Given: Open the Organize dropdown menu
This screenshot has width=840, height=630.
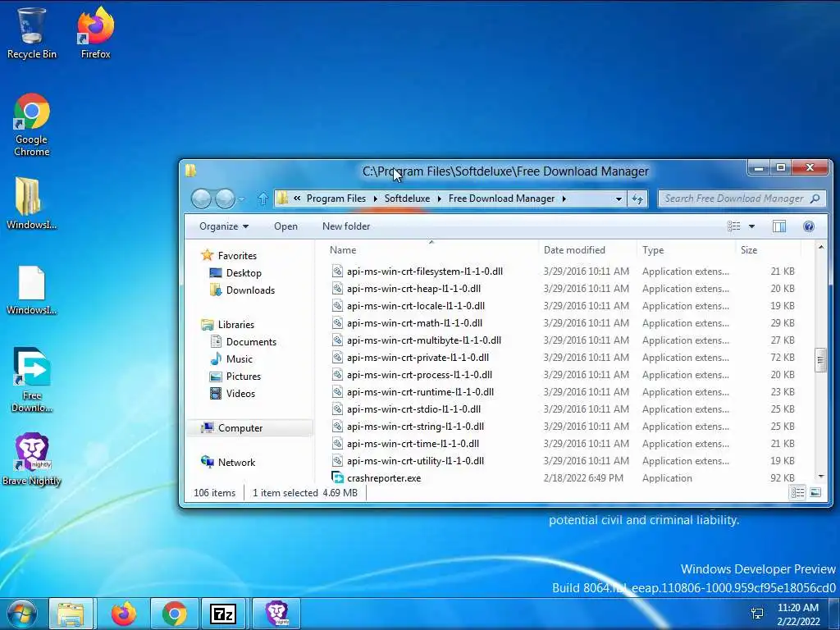Looking at the screenshot, I should tap(224, 226).
